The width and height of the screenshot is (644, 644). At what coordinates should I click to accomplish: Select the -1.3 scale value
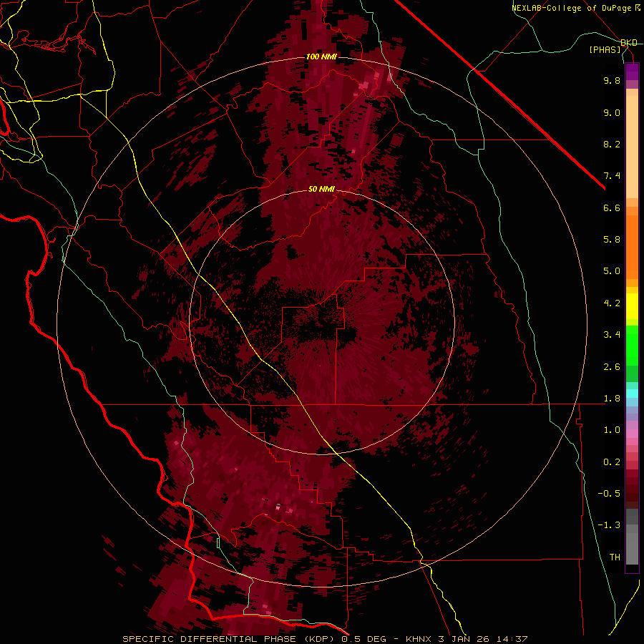coord(609,525)
